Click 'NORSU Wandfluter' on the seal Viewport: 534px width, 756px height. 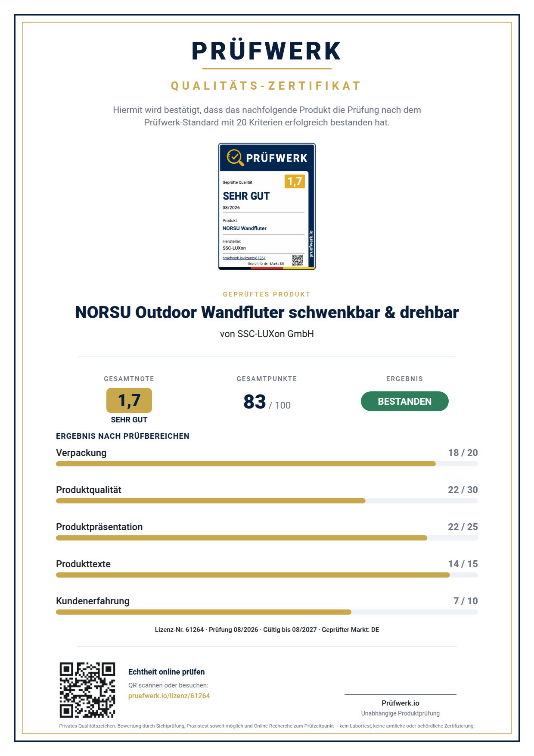pyautogui.click(x=245, y=228)
